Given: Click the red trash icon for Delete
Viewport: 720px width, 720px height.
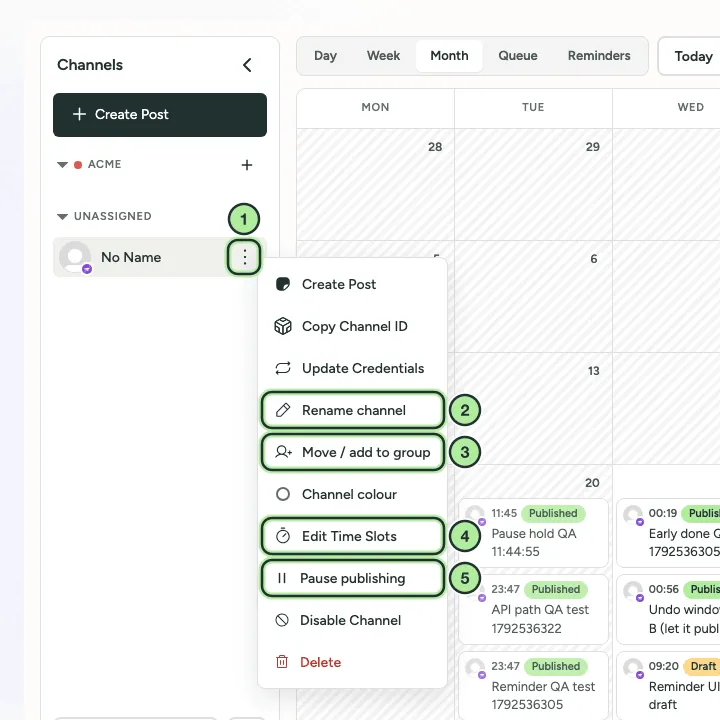Looking at the screenshot, I should (x=282, y=662).
